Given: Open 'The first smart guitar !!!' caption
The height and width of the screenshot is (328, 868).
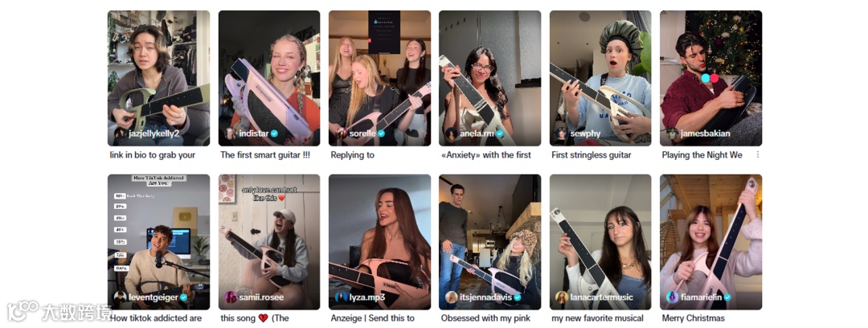Looking at the screenshot, I should 265,155.
